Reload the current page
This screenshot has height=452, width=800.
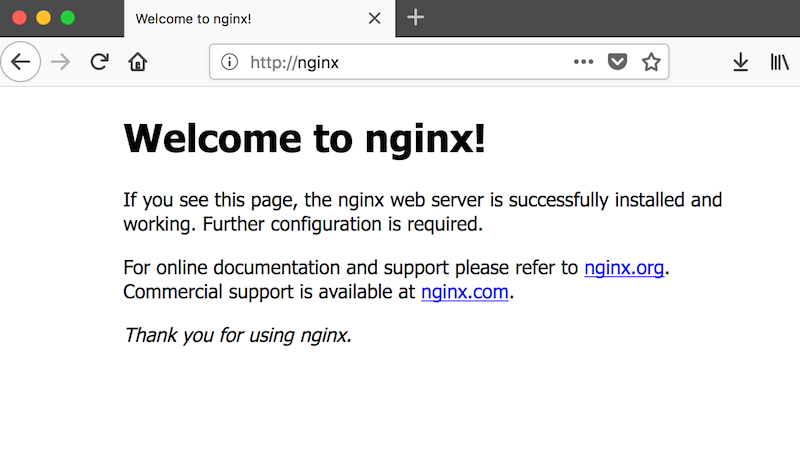tap(99, 62)
